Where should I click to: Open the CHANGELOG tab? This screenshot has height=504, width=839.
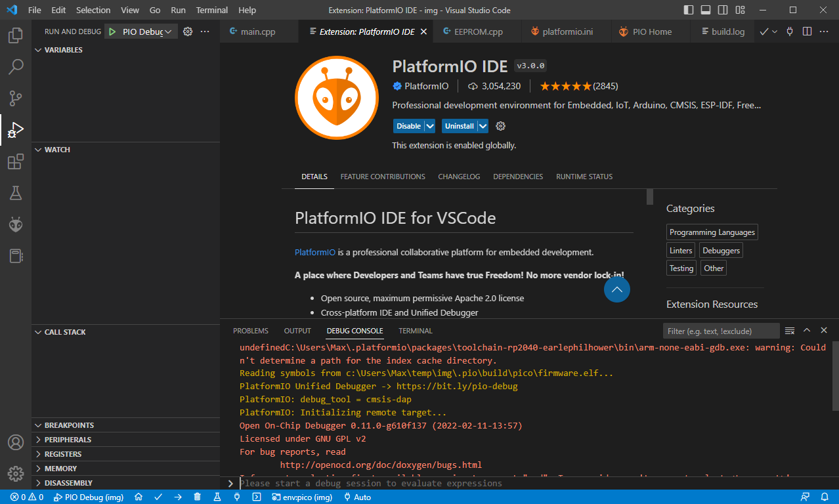[459, 177]
